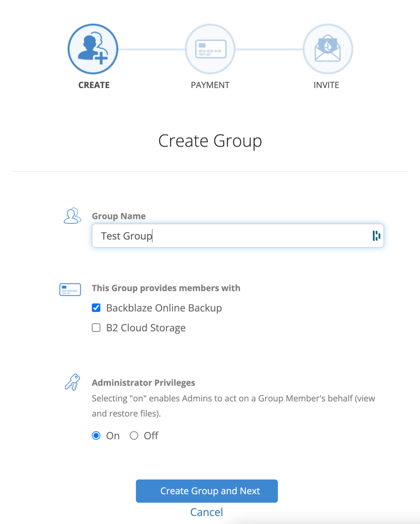The image size is (420, 524).
Task: Click the 'On' radio label text
Action: point(113,436)
